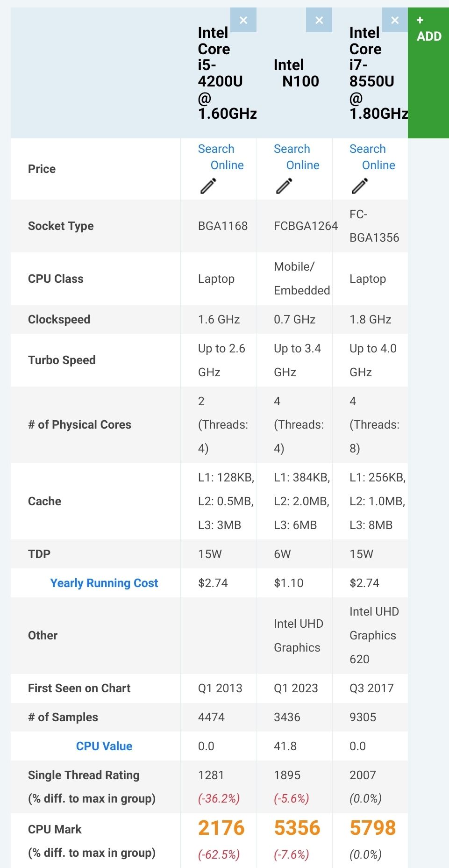The height and width of the screenshot is (868, 449).
Task: Search Online price for Intel N100
Action: click(x=296, y=157)
